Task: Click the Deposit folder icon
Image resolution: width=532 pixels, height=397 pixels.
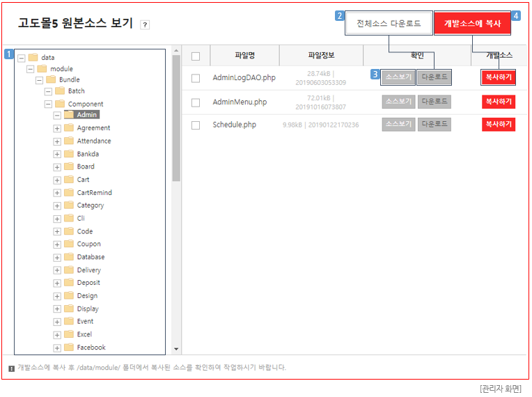Action: pos(69,283)
